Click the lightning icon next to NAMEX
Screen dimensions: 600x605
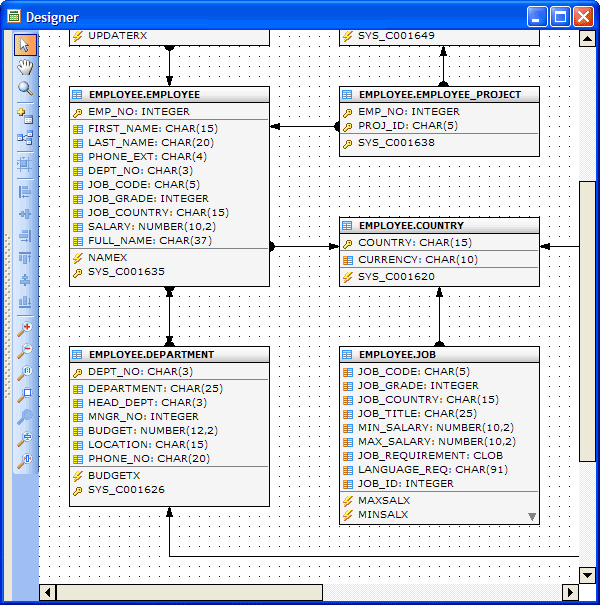78,258
